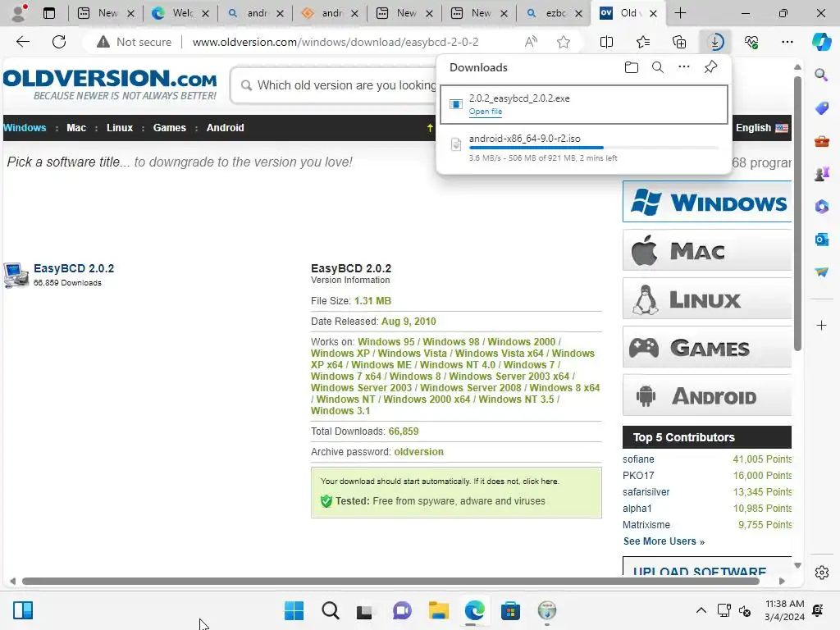Image resolution: width=840 pixels, height=630 pixels.
Task: Open sidebar Shopping tag icon
Action: pyautogui.click(x=821, y=108)
